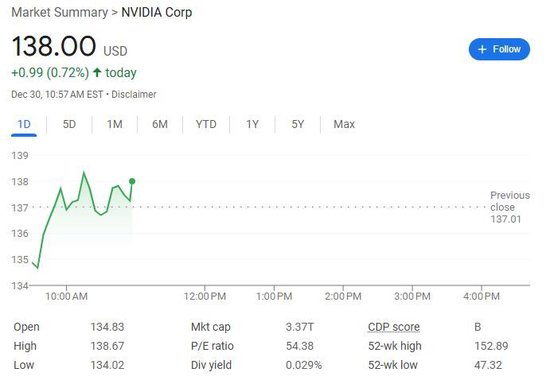The height and width of the screenshot is (380, 550).
Task: Click the CDP score label
Action: [394, 327]
